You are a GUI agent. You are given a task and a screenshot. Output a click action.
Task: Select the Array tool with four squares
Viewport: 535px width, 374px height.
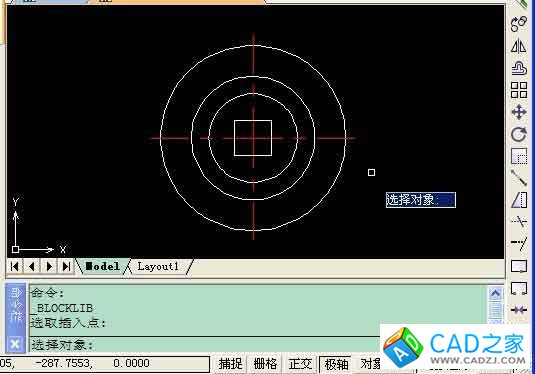pos(519,90)
